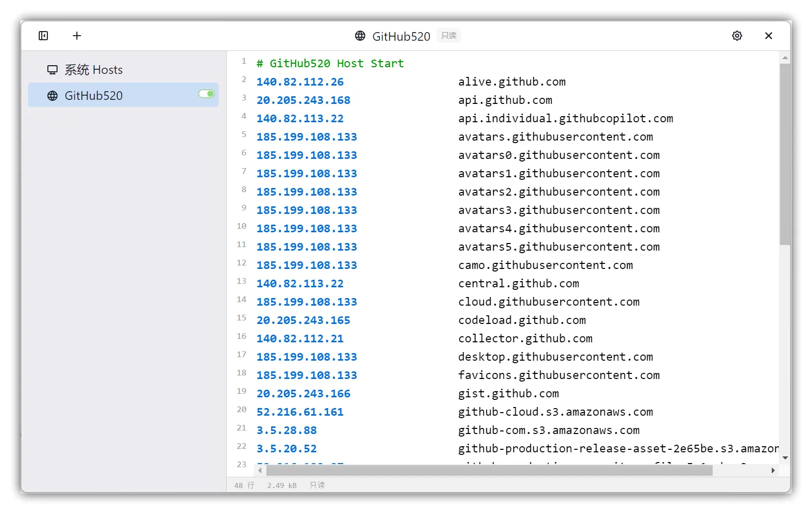The height and width of the screenshot is (514, 812).
Task: Click hostname camo.githubusercontent.com
Action: [546, 265]
